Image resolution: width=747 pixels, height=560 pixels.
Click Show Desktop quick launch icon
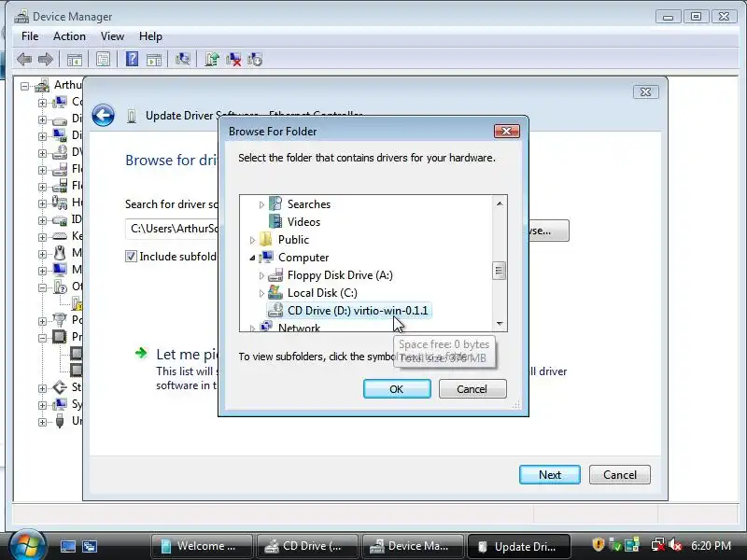coord(67,546)
